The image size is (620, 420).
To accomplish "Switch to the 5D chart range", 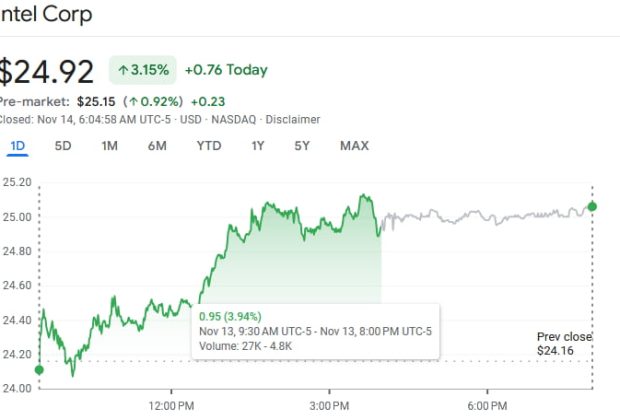I will pyautogui.click(x=63, y=145).
